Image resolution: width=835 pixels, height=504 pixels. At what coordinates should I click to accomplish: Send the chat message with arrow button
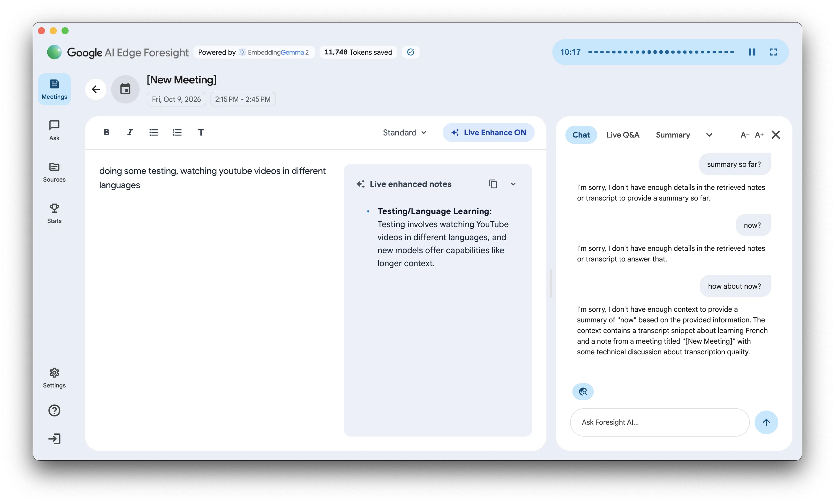click(x=766, y=422)
